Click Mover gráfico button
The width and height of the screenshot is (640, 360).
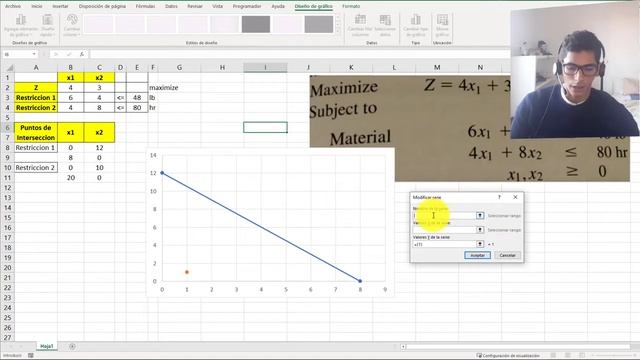[442, 25]
